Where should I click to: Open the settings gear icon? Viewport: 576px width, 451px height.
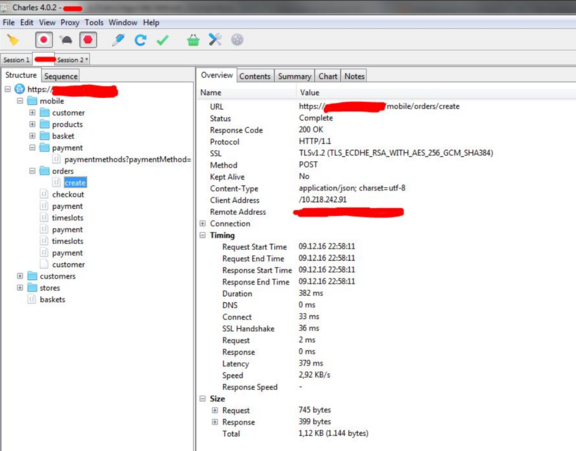(x=237, y=40)
